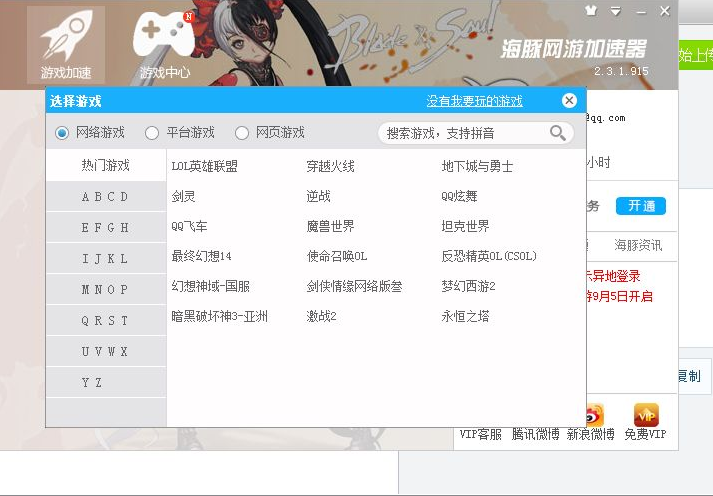Select the 网络游戏 radio button
Screen dimensions: 713x496
tap(62, 133)
